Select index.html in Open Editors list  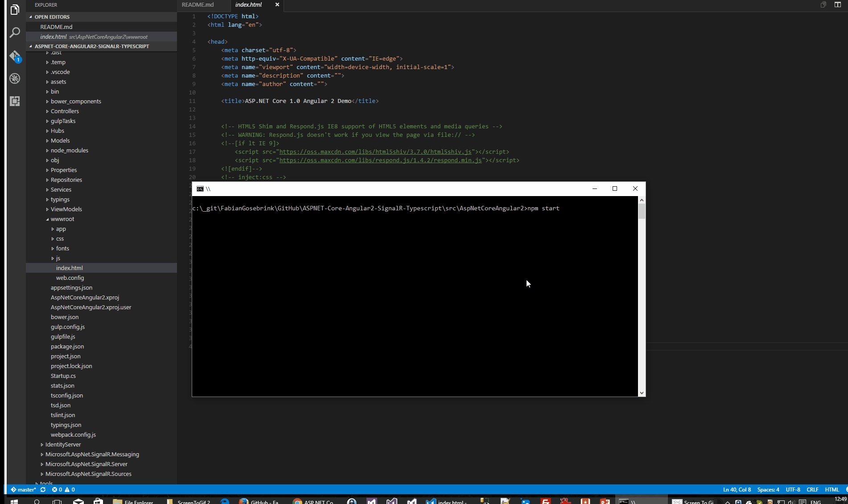101,37
